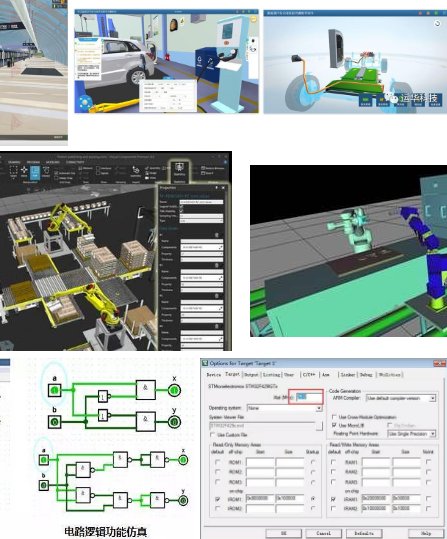The height and width of the screenshot is (539, 447).
Task: Click the Help button
Action: [x=426, y=534]
